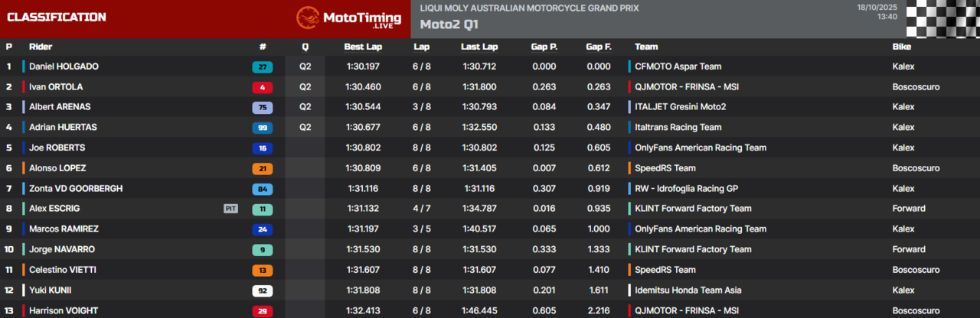Click Marcos Ramirez's blue team color bar
The image size is (980, 318).
(x=24, y=229)
